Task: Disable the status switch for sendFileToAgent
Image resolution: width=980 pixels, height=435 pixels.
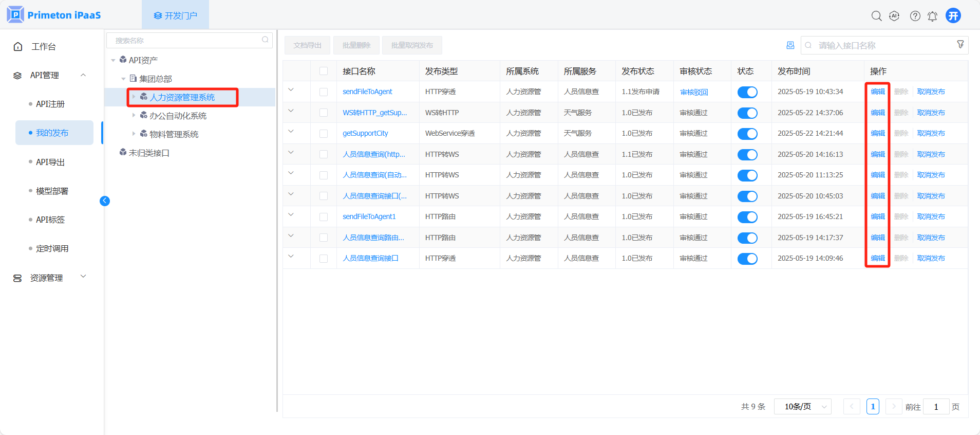Action: tap(747, 92)
